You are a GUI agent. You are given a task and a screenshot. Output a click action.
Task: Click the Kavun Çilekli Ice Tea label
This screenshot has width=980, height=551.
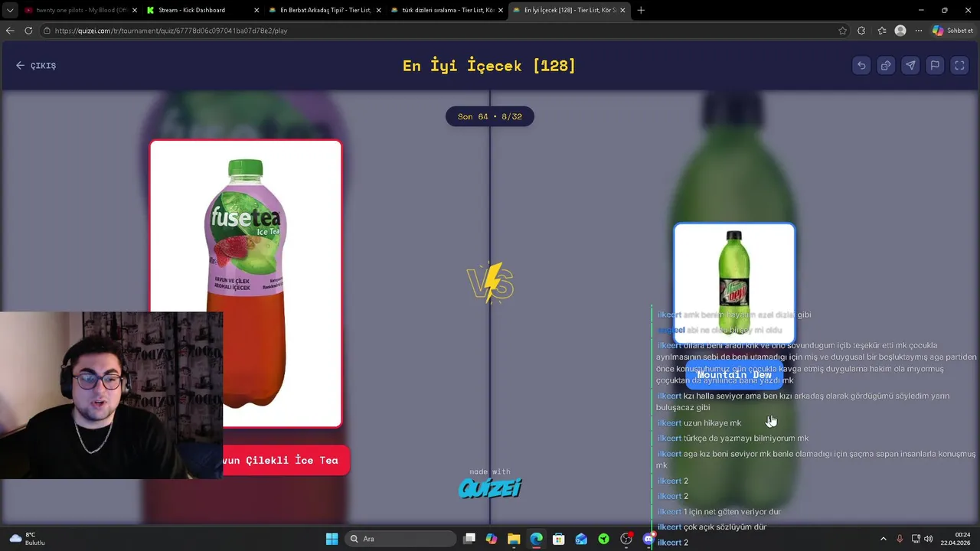pyautogui.click(x=285, y=460)
